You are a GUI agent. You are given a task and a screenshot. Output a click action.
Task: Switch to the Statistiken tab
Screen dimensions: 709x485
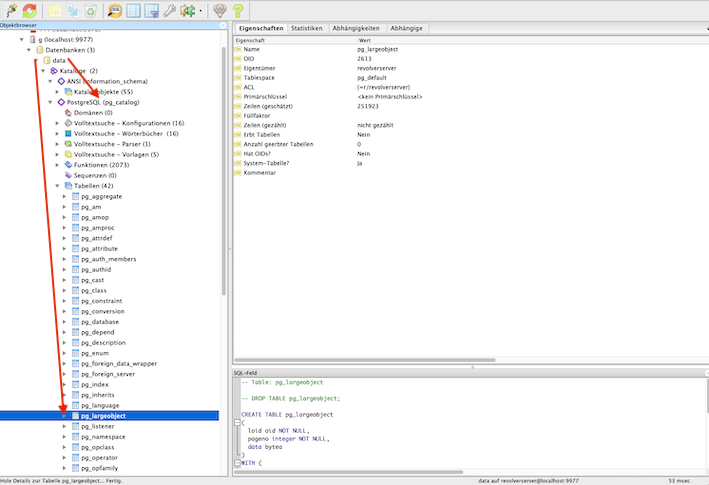coord(306,29)
